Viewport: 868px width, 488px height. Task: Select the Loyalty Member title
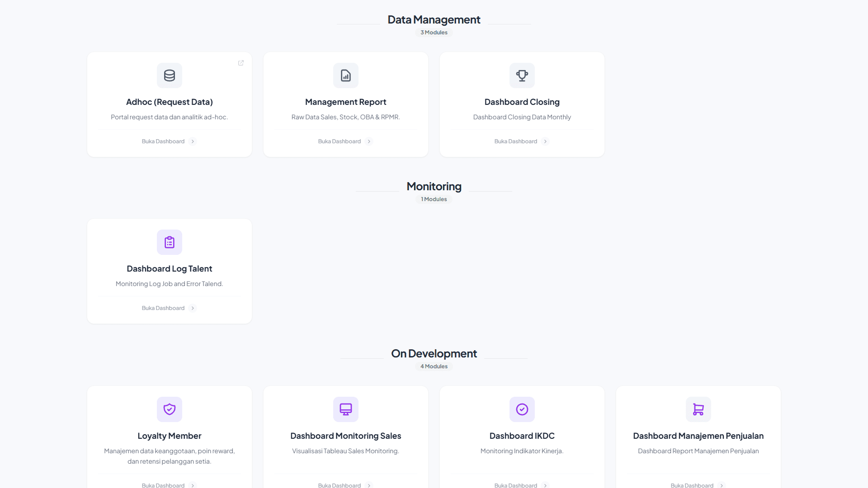170,436
